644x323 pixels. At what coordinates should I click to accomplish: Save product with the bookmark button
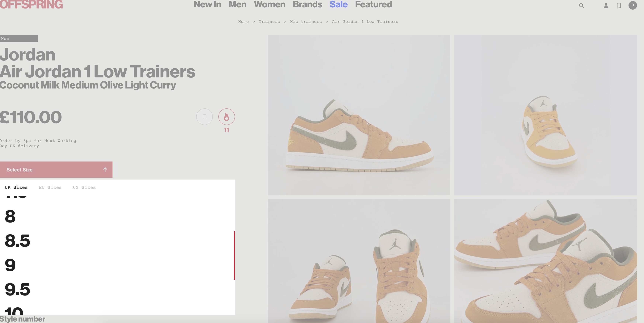coord(205,117)
